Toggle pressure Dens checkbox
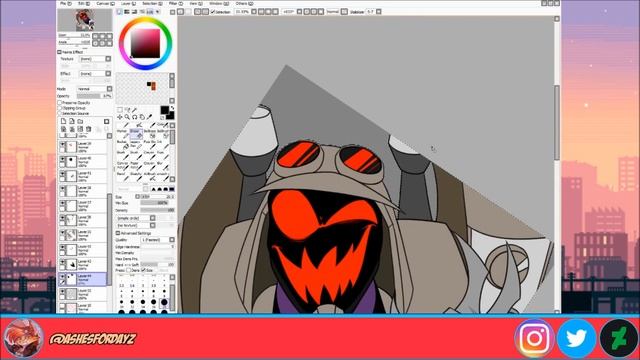640x360 pixels. pyautogui.click(x=129, y=270)
